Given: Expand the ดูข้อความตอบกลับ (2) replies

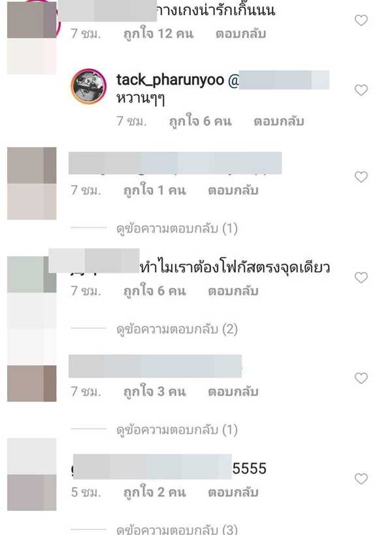Looking at the screenshot, I should pos(177,329).
